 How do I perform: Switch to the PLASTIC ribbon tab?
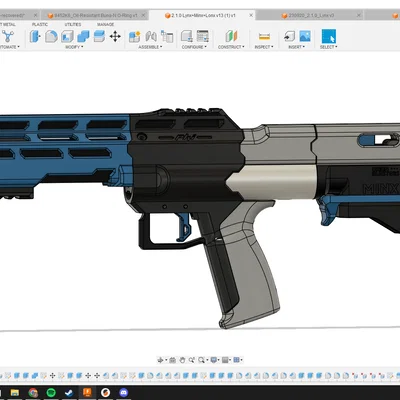click(40, 24)
